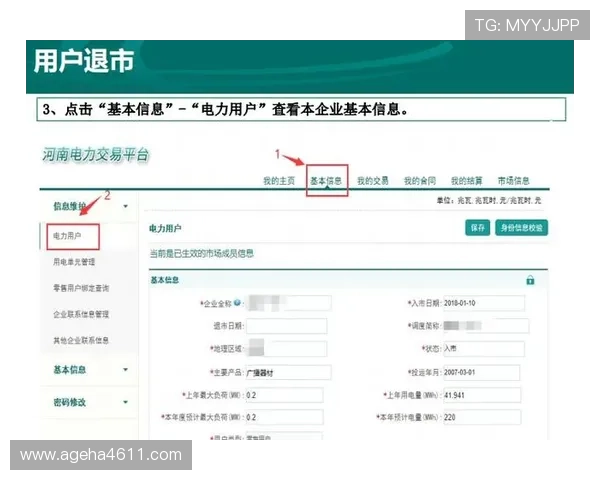Expand the 基本信息 sidebar section arrow
This screenshot has height=480, width=600.
126,369
